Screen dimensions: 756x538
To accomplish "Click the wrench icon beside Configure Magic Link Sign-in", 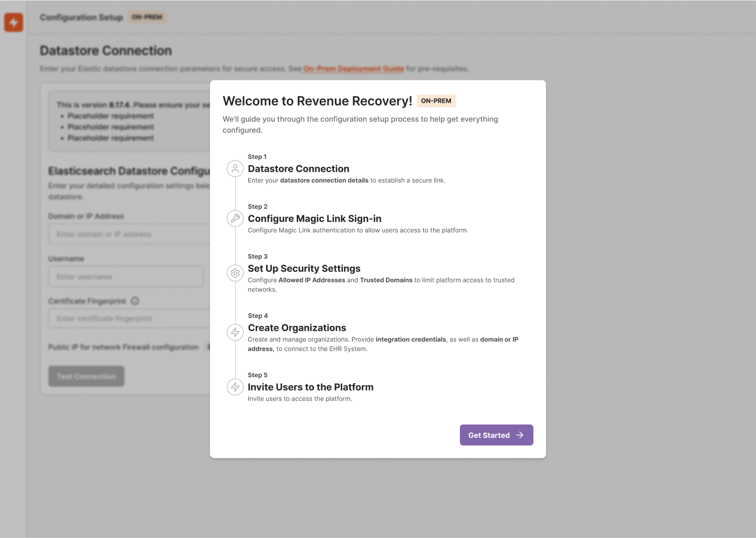I will point(235,218).
